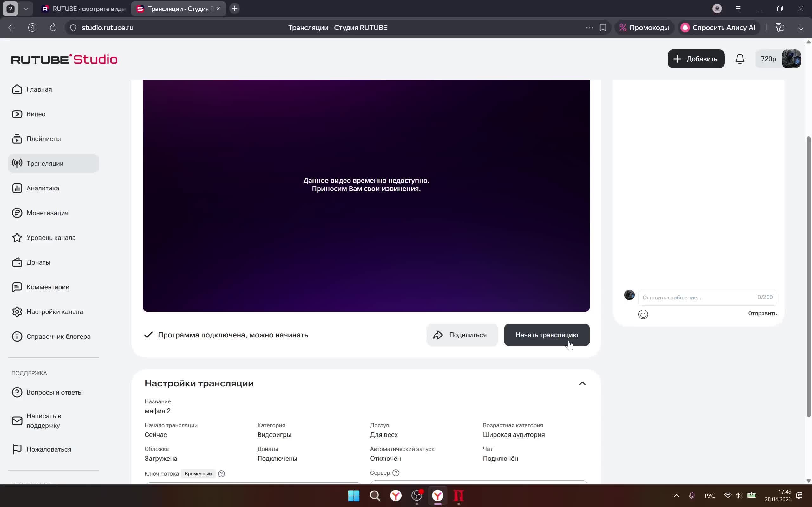The height and width of the screenshot is (507, 812).
Task: Open Аналитика in the sidebar
Action: click(x=43, y=188)
